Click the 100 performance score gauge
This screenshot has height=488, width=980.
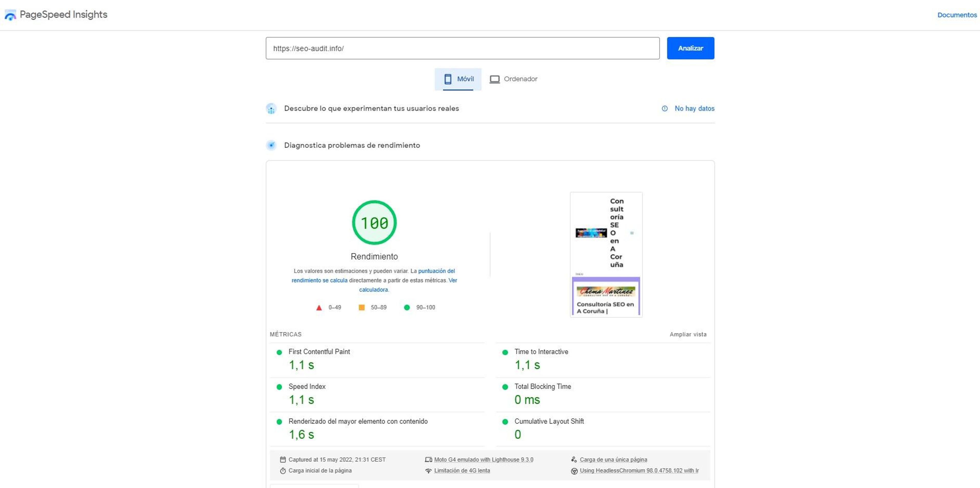pyautogui.click(x=374, y=223)
